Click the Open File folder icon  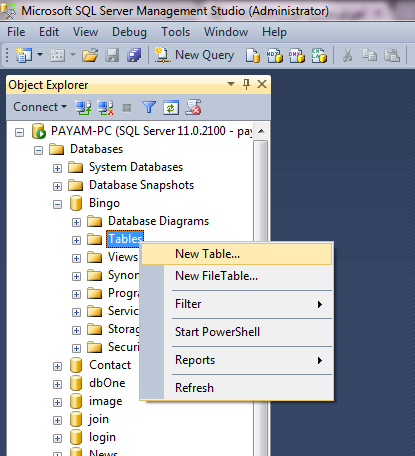(90, 55)
